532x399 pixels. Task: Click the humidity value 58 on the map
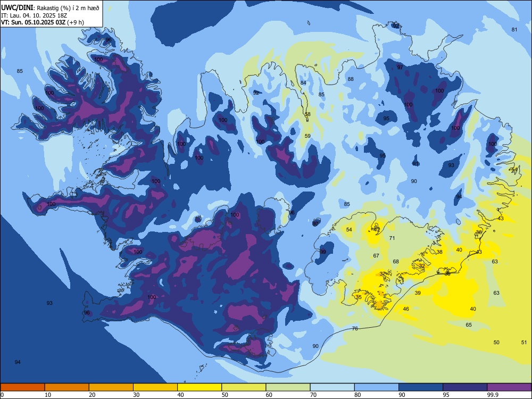307,114
